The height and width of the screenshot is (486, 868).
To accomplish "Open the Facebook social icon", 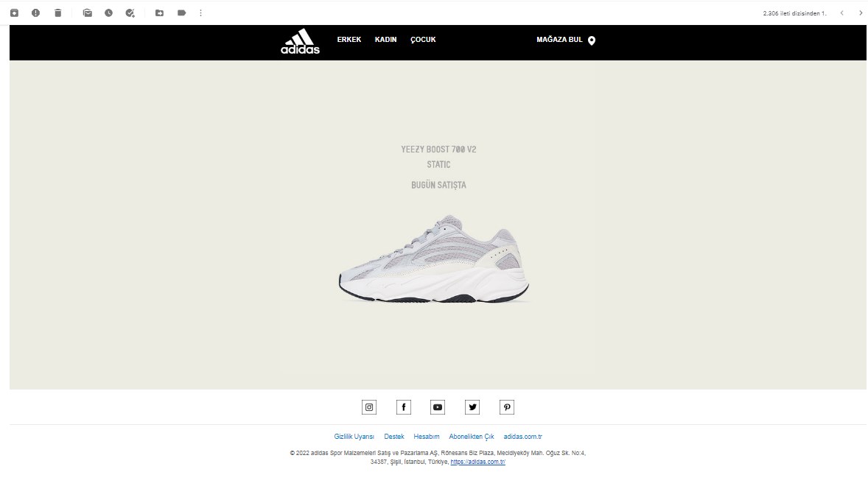I will pyautogui.click(x=404, y=407).
